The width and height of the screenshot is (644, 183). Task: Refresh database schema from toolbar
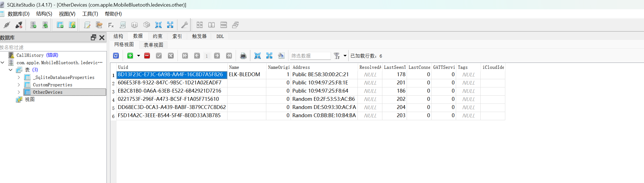pos(45,25)
